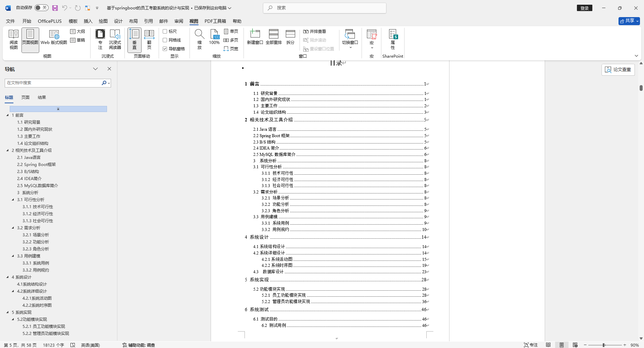Open the 引用 ribbon tab
The width and height of the screenshot is (644, 348).
click(149, 21)
